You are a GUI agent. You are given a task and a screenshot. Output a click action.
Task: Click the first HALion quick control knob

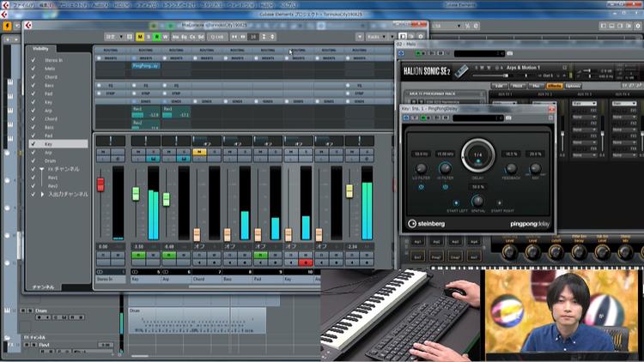click(510, 252)
